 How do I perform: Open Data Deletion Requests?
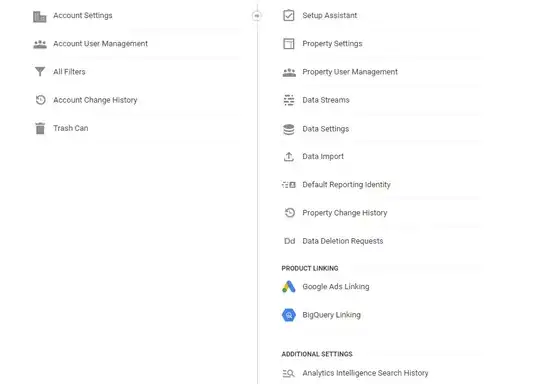click(x=343, y=241)
